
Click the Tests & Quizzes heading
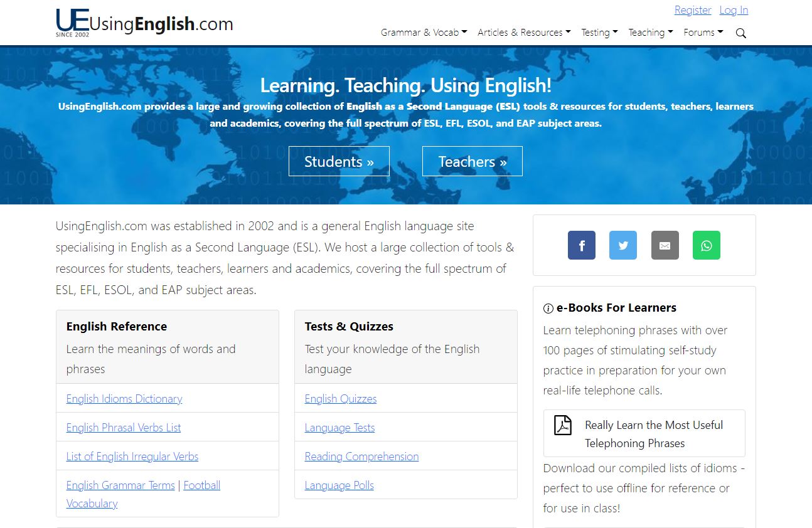coord(349,327)
